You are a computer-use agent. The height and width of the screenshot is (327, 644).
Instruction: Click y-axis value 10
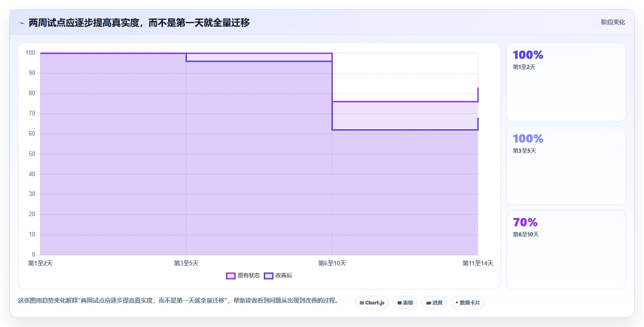[x=32, y=235]
